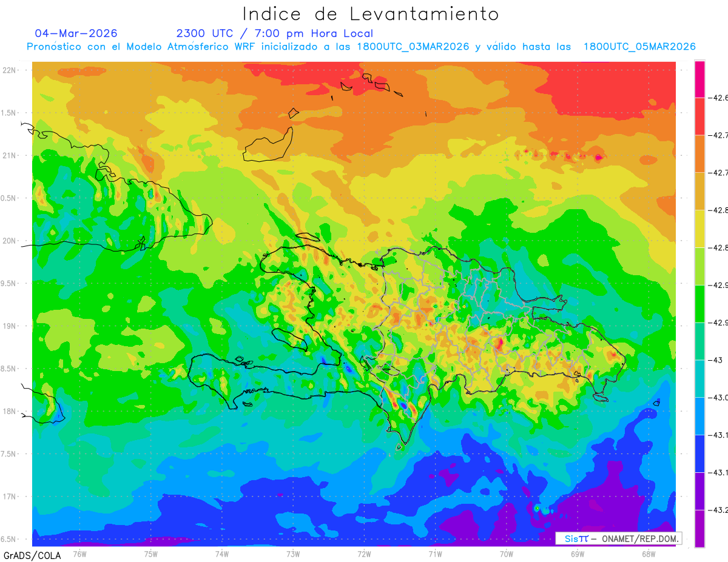
Task: Click the "22N" latitude label
Action: 10,70
